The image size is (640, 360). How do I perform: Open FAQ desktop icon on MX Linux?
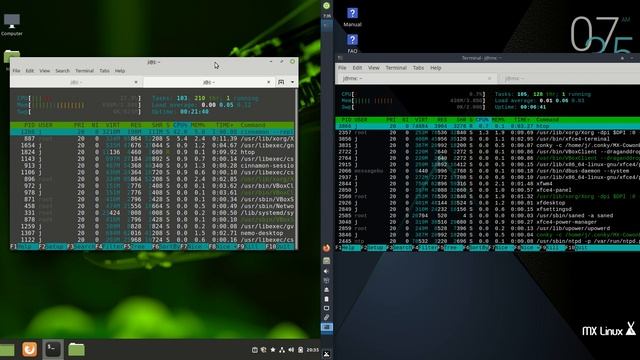tap(352, 43)
